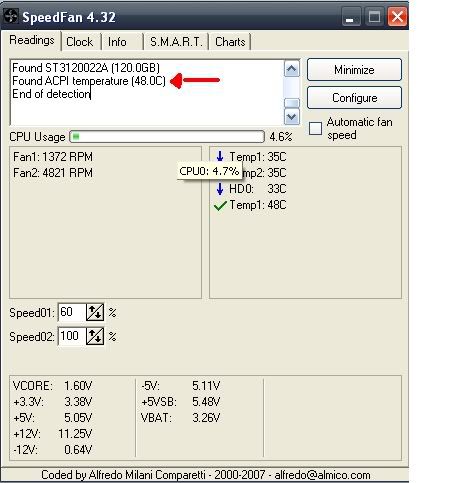The height and width of the screenshot is (483, 450).
Task: Click the Speed02 up/down spinner arrows
Action: 95,336
